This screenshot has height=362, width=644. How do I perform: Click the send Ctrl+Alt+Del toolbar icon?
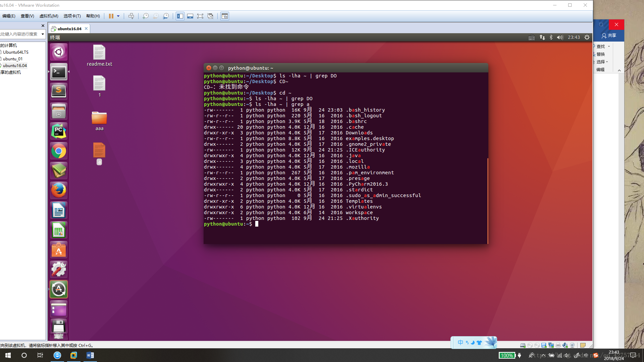coord(131,16)
